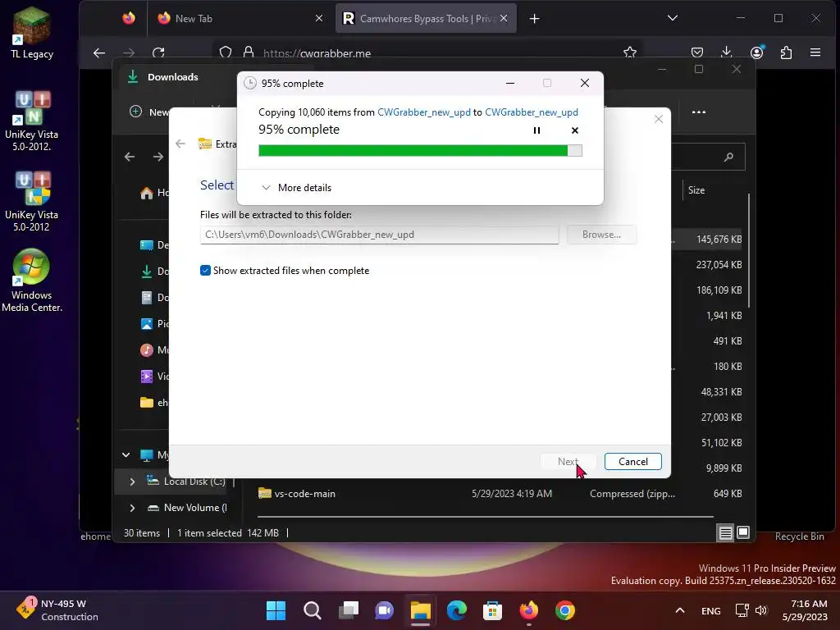Go back in File Explorer
Image resolution: width=840 pixels, height=630 pixels.
pyautogui.click(x=130, y=157)
